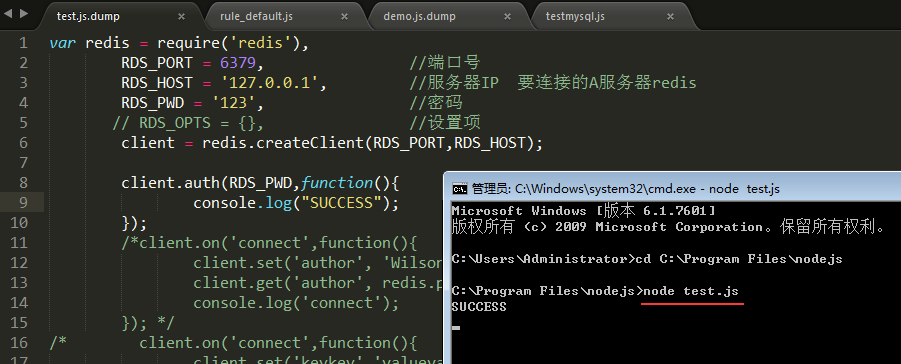
Task: Click redis.createClient in line 6
Action: pyautogui.click(x=283, y=143)
